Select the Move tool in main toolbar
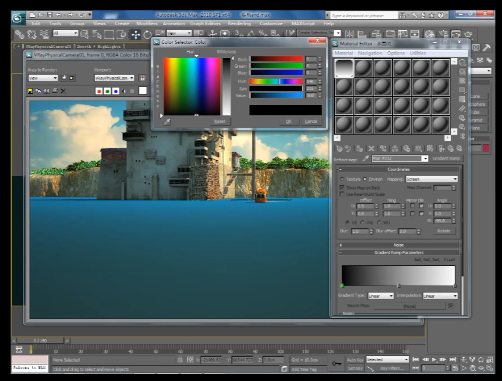 (136, 34)
